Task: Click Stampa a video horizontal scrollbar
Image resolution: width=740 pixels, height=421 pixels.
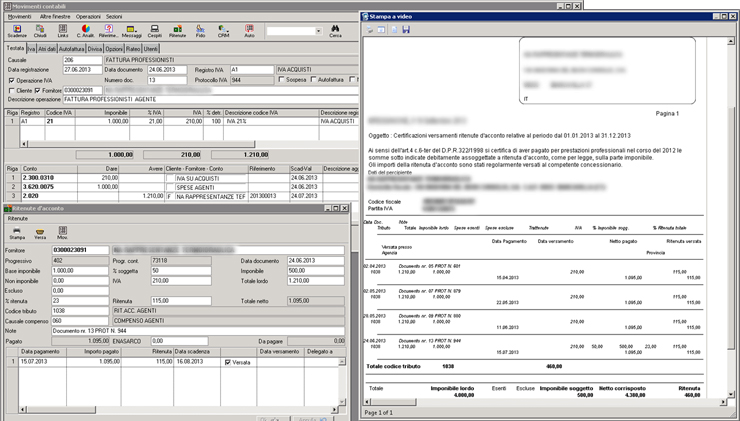Action: [545, 402]
